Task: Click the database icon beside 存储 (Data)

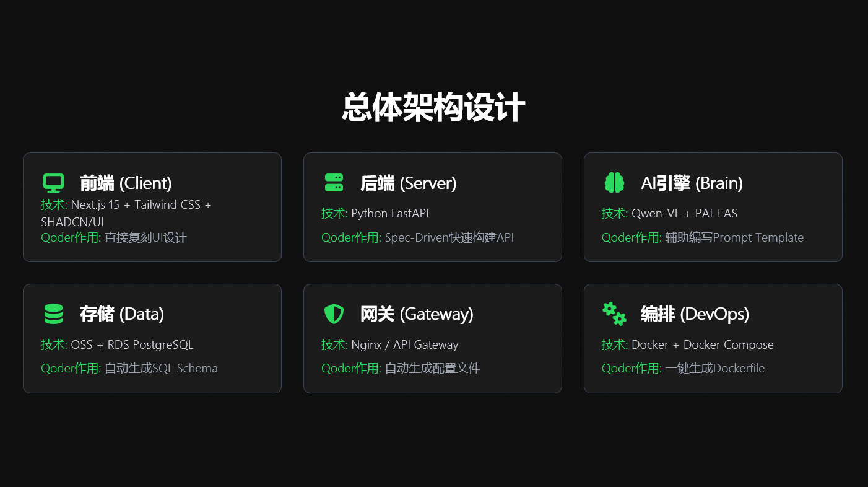Action: (x=53, y=314)
